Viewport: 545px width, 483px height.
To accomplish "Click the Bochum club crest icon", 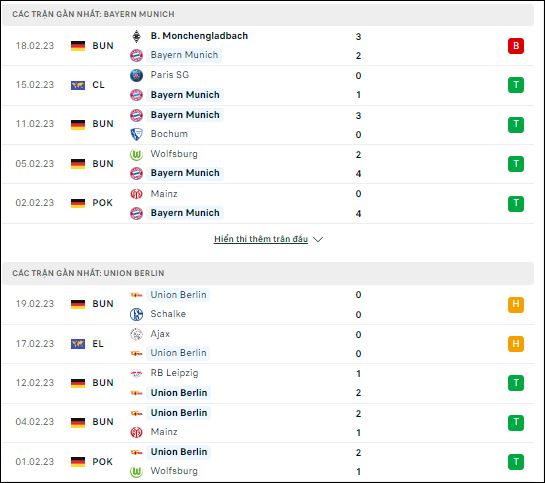I will click(x=136, y=134).
